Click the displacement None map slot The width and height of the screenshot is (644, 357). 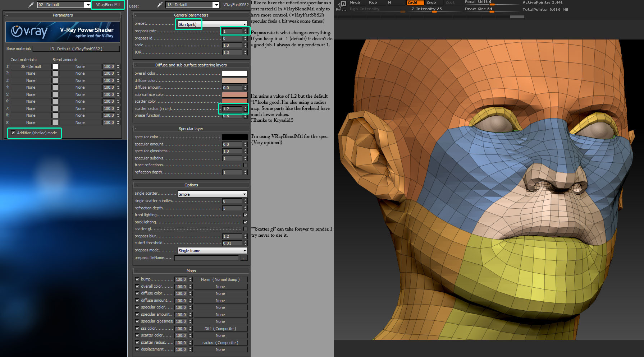[x=220, y=349]
